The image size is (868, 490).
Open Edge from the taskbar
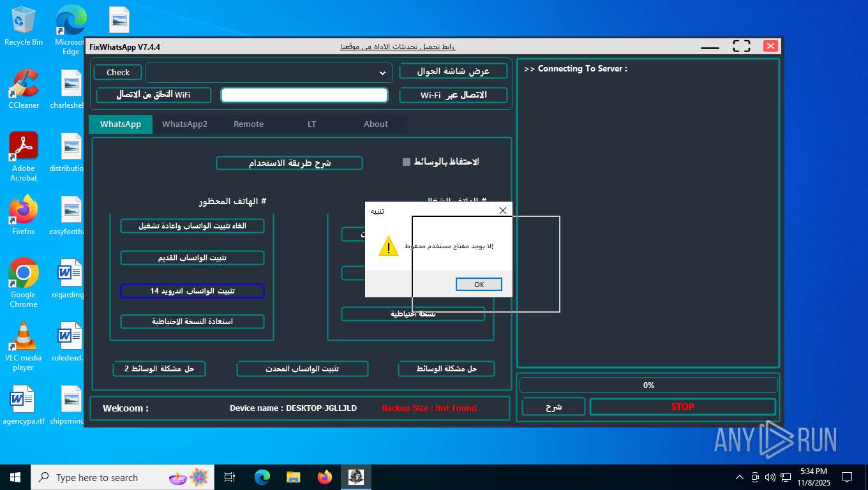click(x=262, y=477)
